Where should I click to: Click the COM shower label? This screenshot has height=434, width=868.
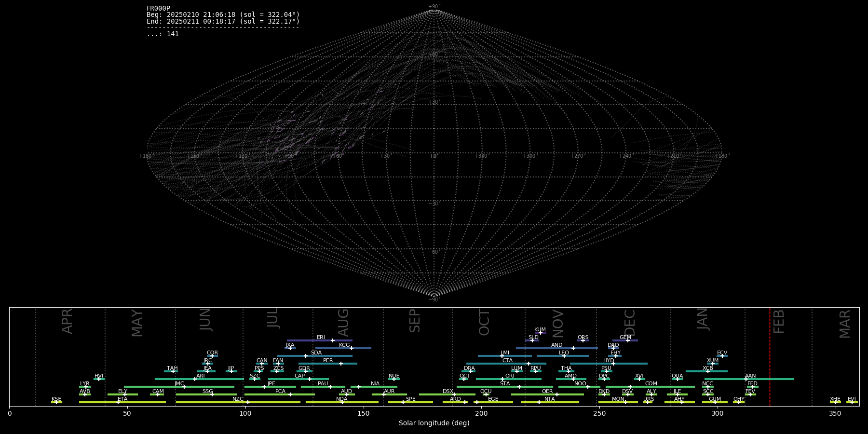pyautogui.click(x=651, y=383)
